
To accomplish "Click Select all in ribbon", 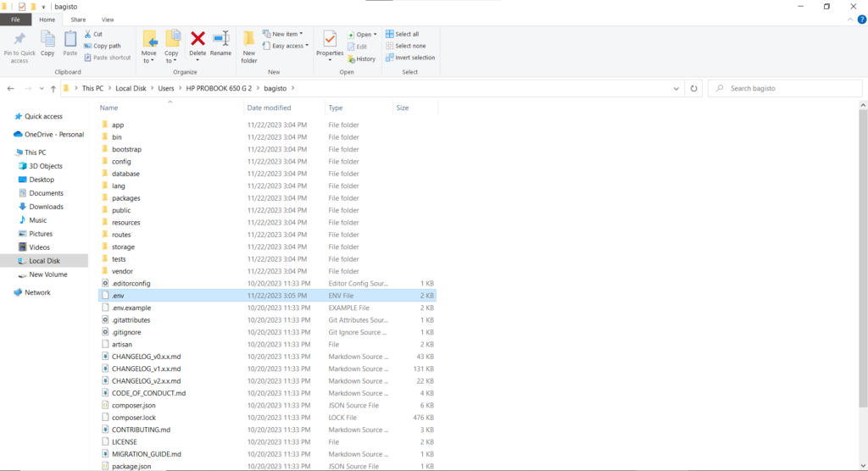I will pos(403,34).
